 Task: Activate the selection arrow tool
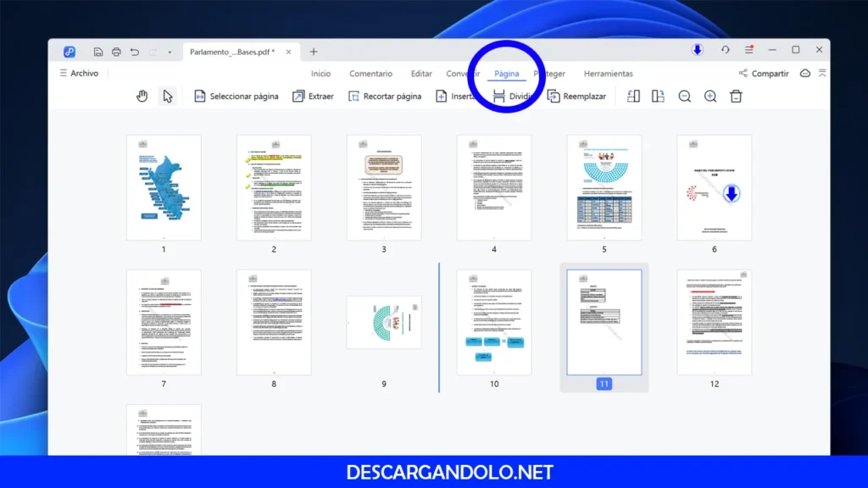click(x=168, y=96)
